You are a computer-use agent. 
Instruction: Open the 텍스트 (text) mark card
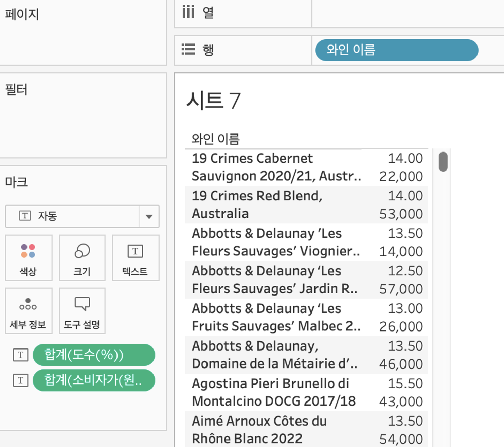[136, 258]
